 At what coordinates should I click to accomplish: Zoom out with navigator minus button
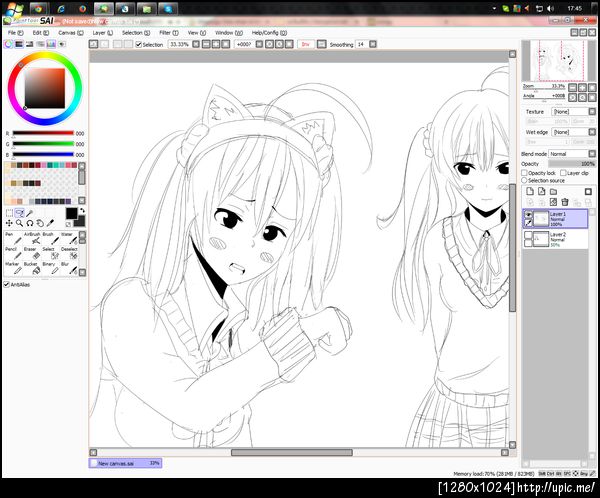[x=572, y=88]
